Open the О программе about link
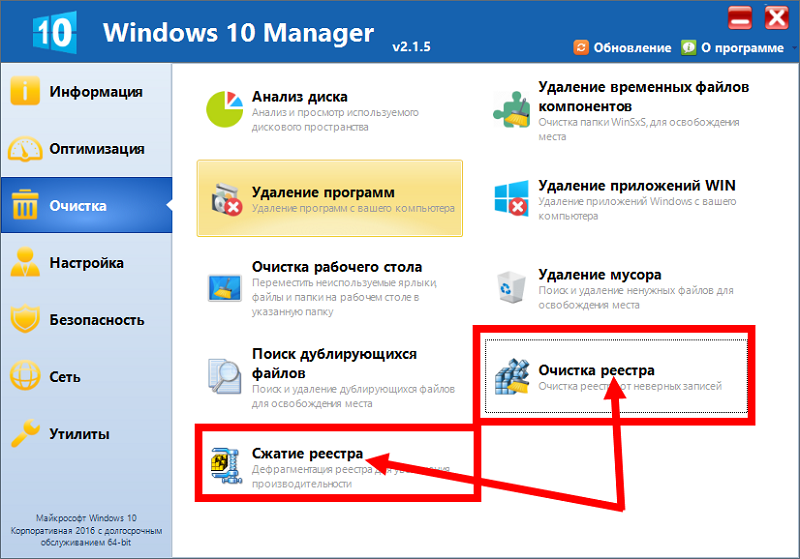 [x=732, y=47]
